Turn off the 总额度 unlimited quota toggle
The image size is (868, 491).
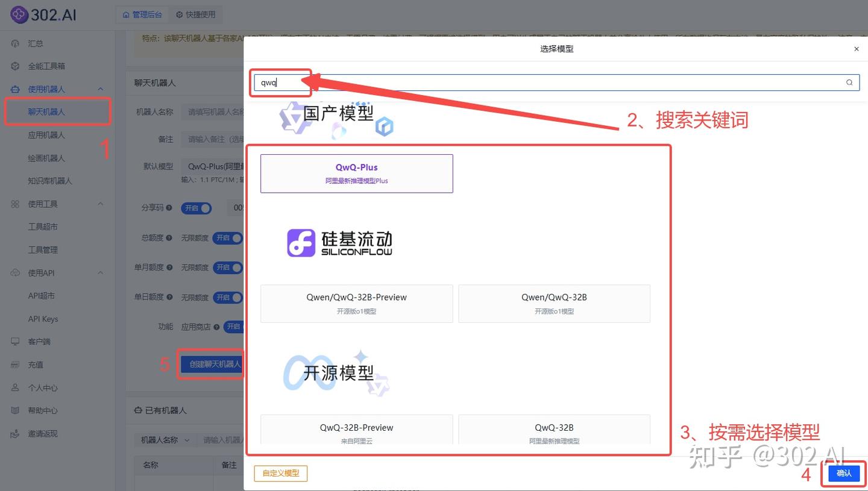(x=228, y=237)
